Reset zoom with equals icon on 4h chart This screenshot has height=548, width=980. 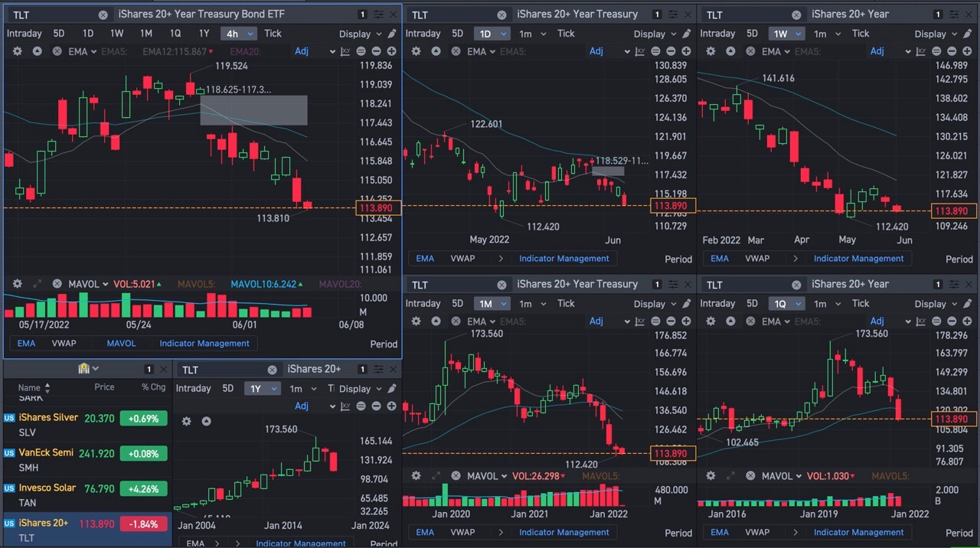(360, 51)
